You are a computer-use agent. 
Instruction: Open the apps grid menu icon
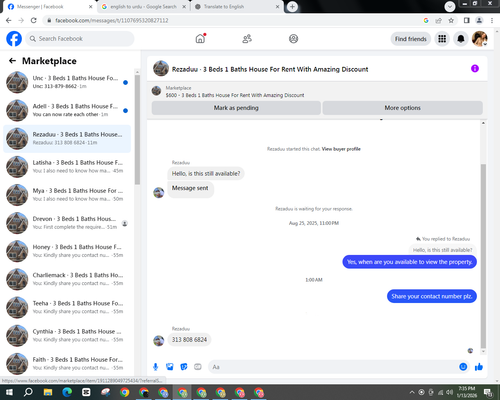(442, 39)
